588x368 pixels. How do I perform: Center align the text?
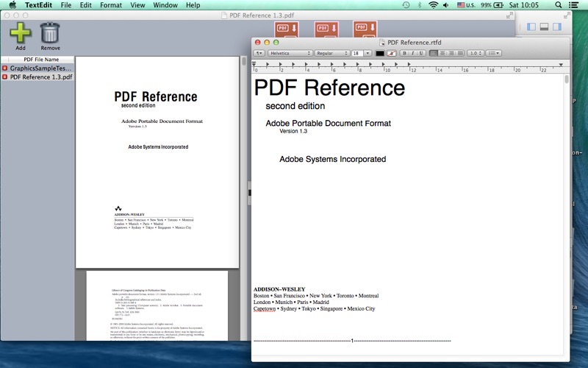[x=442, y=53]
